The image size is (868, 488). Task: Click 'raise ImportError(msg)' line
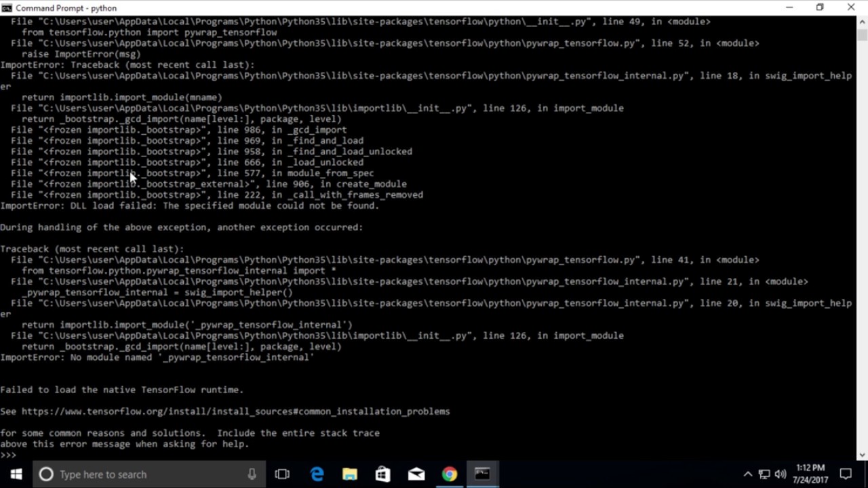coord(81,54)
